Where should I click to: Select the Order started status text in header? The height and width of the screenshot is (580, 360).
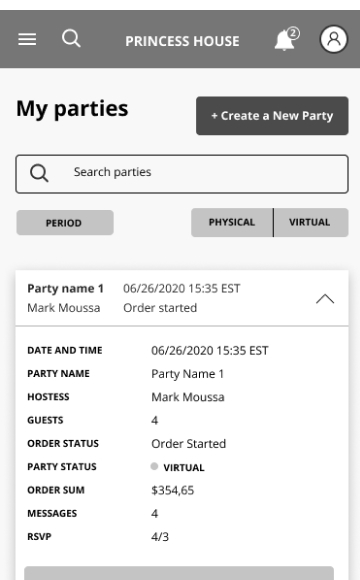tap(160, 308)
